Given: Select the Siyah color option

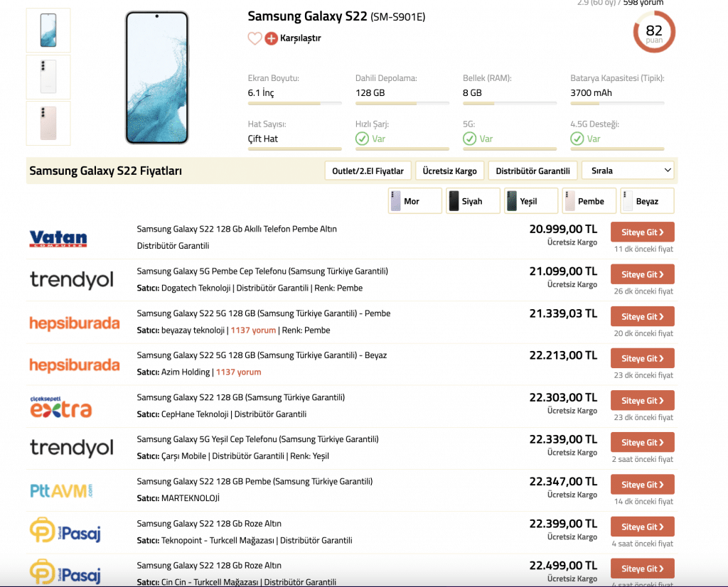Looking at the screenshot, I should (x=473, y=201).
